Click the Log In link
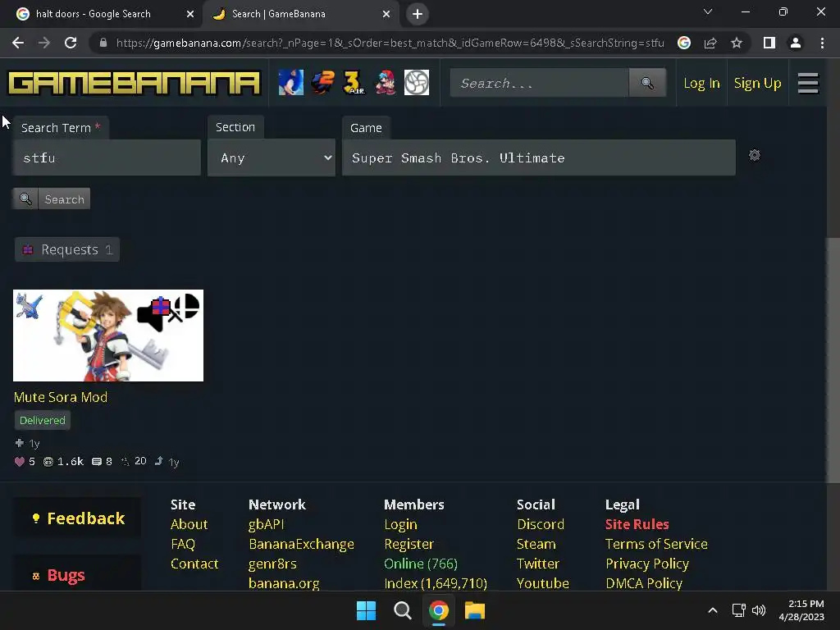This screenshot has width=840, height=630. [x=701, y=83]
